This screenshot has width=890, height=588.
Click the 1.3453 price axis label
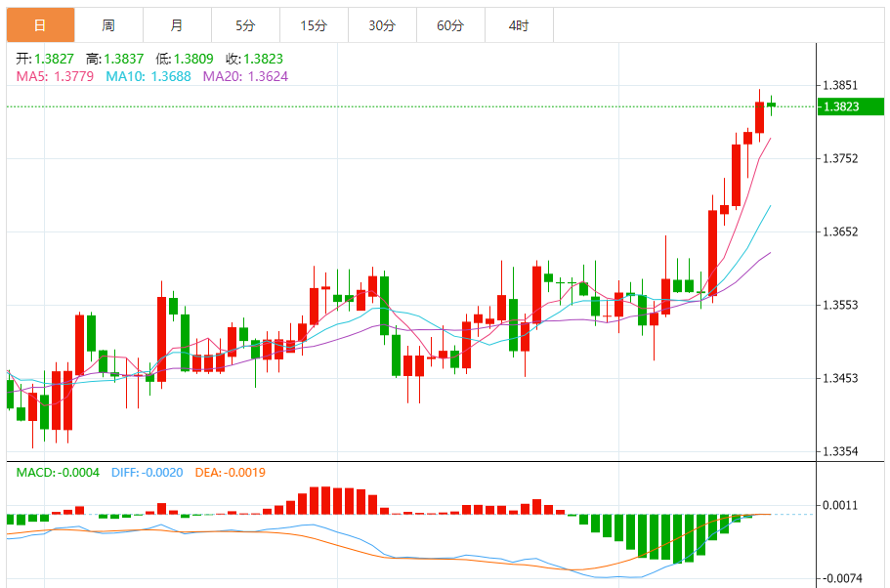pos(840,378)
